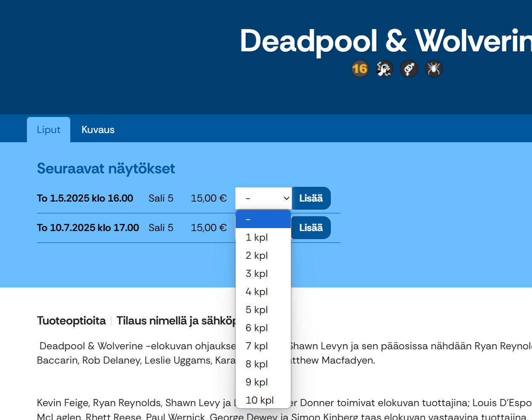Click the sexual content warning icon
The height and width of the screenshot is (420, 532).
click(x=409, y=69)
